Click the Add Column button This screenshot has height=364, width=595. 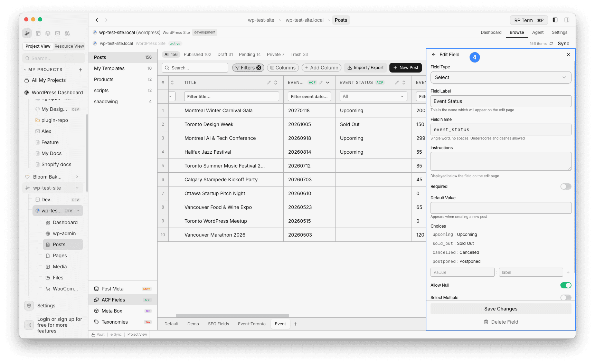(x=321, y=68)
